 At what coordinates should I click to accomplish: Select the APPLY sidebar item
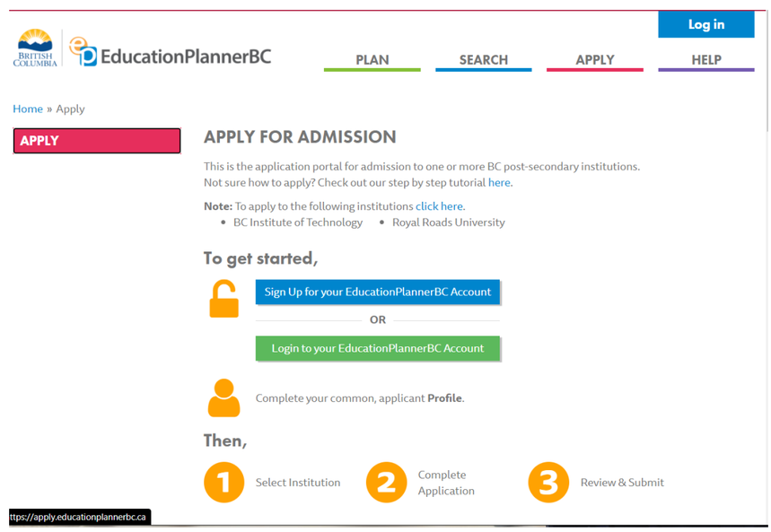click(97, 141)
